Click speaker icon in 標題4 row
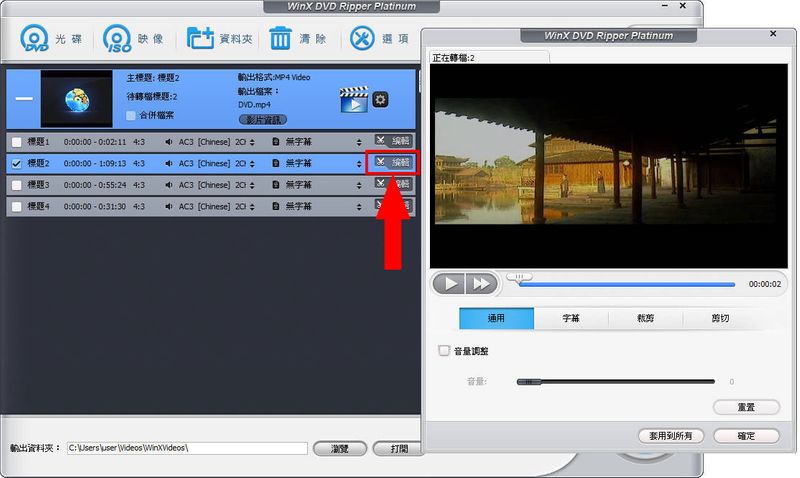Viewport: 800px width, 478px height. pyautogui.click(x=168, y=206)
